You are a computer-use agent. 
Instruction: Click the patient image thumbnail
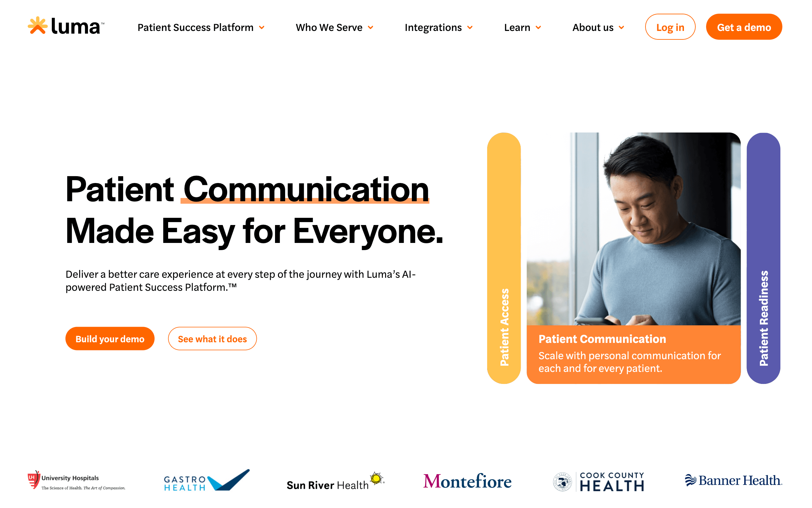(632, 228)
